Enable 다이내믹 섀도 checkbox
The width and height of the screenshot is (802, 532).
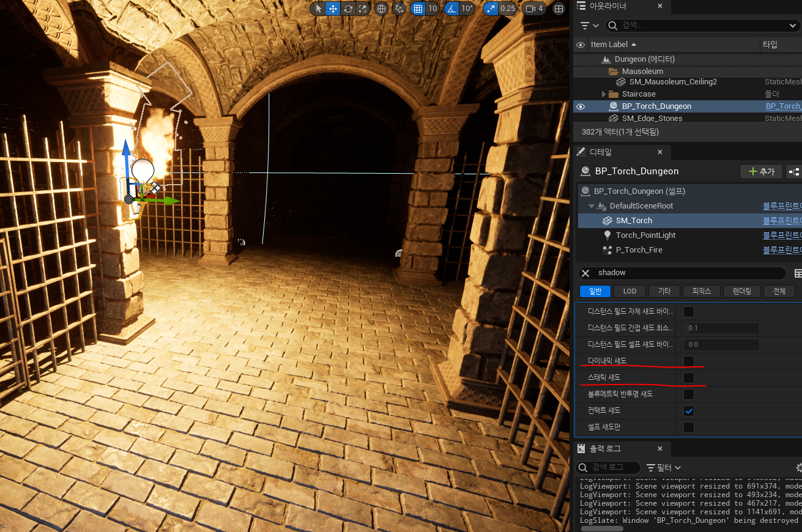(689, 361)
